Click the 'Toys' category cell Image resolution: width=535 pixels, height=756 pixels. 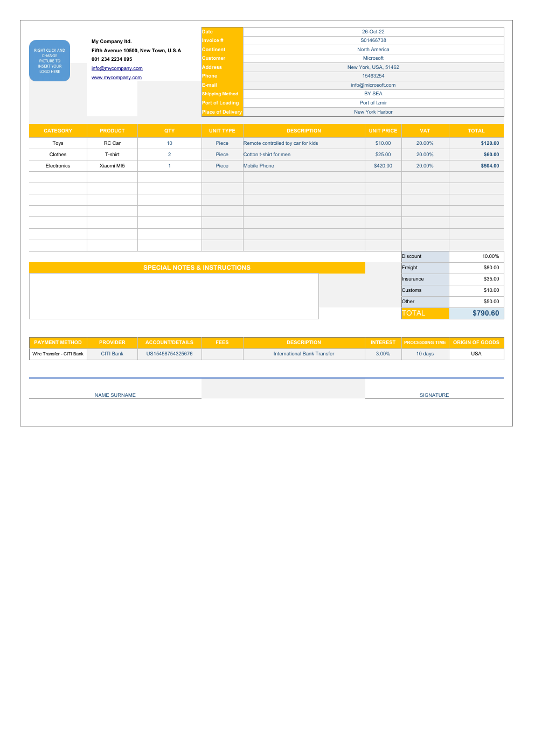pos(58,143)
